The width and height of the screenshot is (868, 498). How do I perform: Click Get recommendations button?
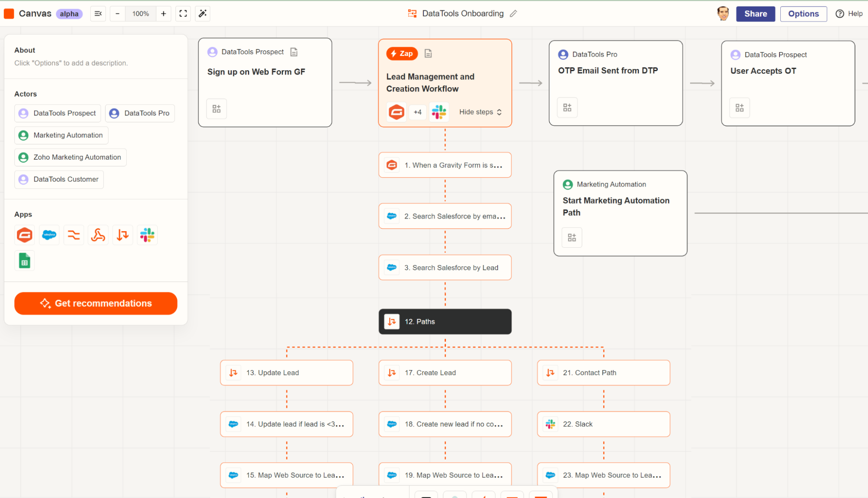96,304
